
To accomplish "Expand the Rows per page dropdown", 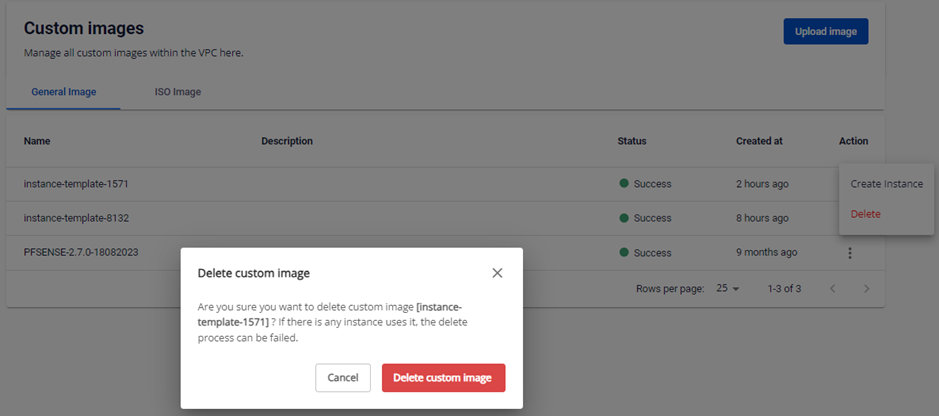I will [727, 289].
